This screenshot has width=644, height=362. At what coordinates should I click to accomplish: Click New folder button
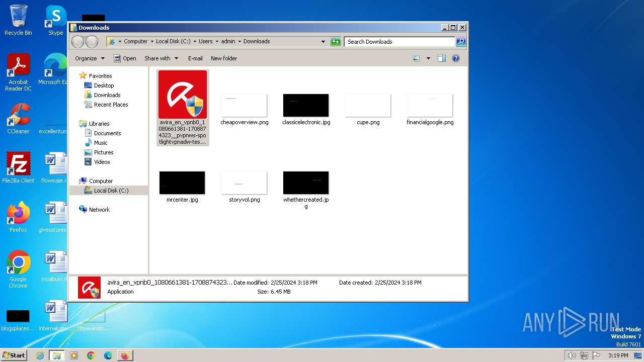224,58
